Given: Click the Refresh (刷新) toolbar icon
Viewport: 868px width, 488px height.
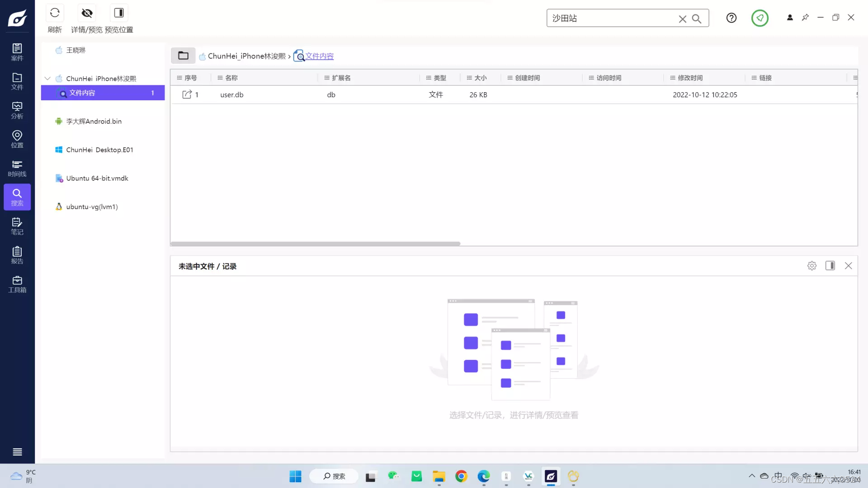Looking at the screenshot, I should click(x=55, y=13).
